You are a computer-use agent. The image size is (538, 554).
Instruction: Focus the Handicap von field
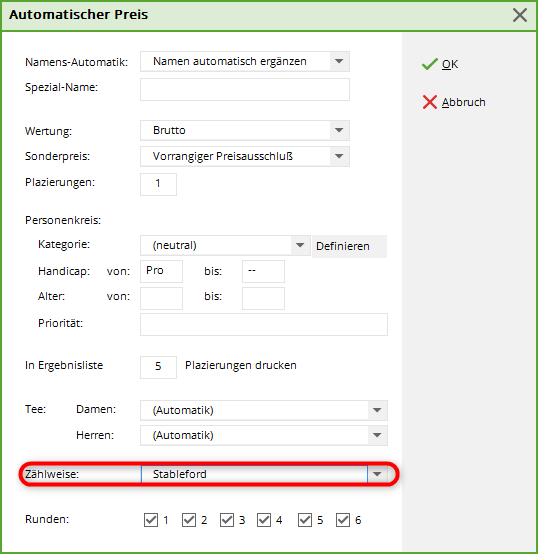[161, 271]
